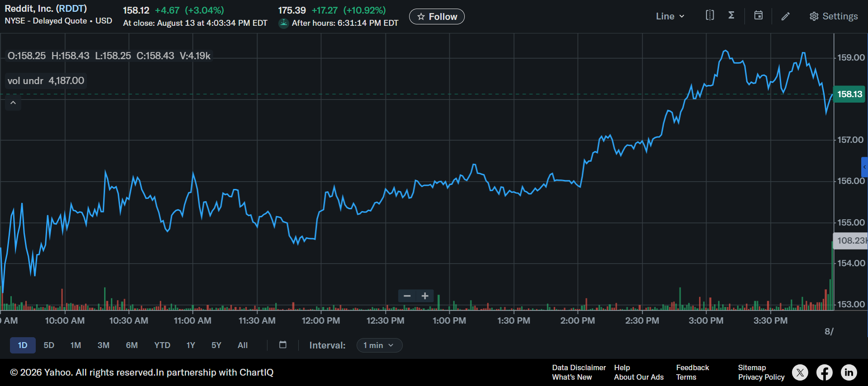This screenshot has width=868, height=386.
Task: Switch to the YTD range
Action: (x=162, y=345)
